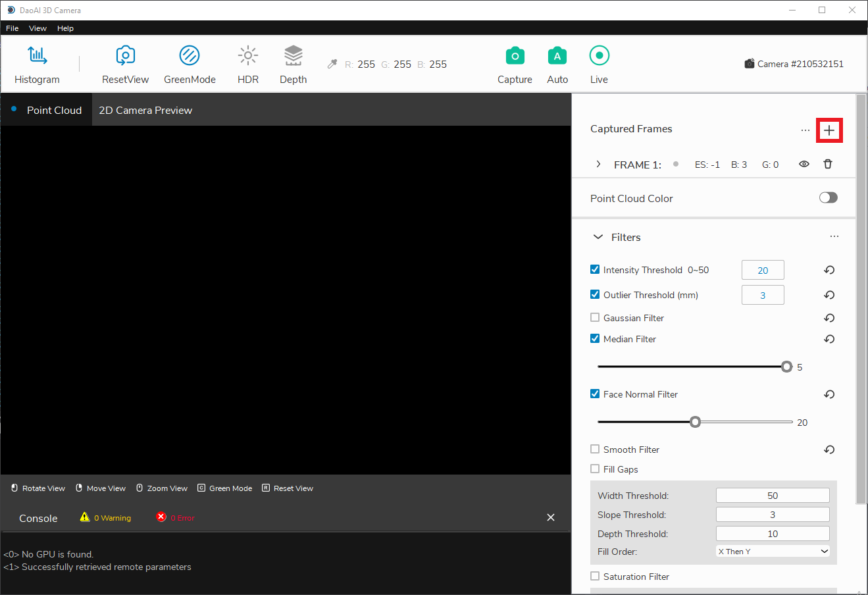Enable GreenMode from the toolbar
This screenshot has width=868, height=595.
pyautogui.click(x=190, y=57)
